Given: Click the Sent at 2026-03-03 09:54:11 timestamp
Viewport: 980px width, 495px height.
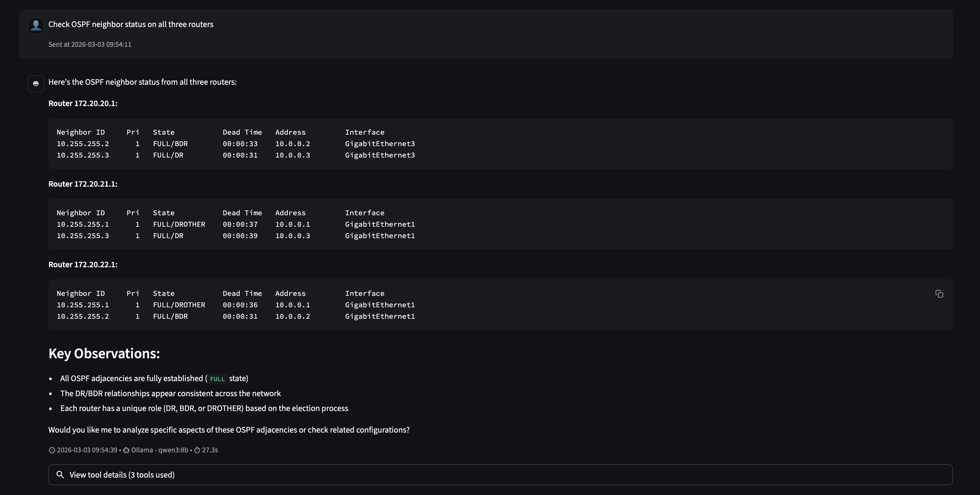Looking at the screenshot, I should coord(90,44).
